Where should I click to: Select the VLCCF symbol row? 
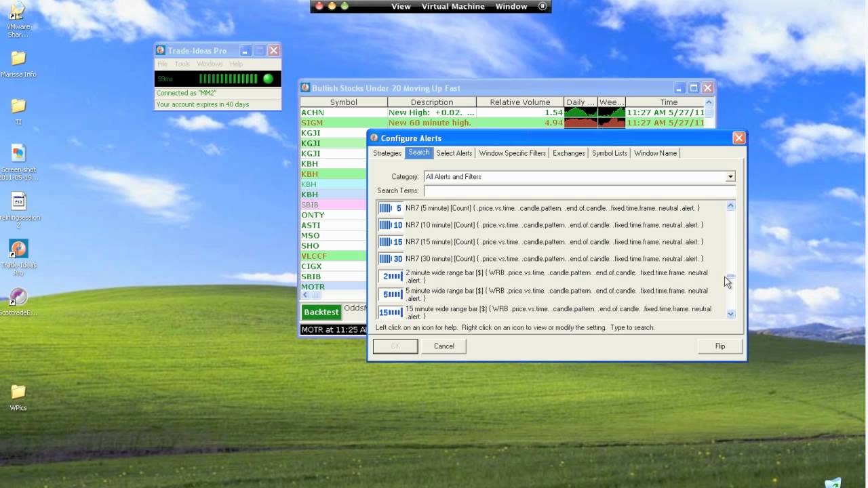(x=334, y=256)
